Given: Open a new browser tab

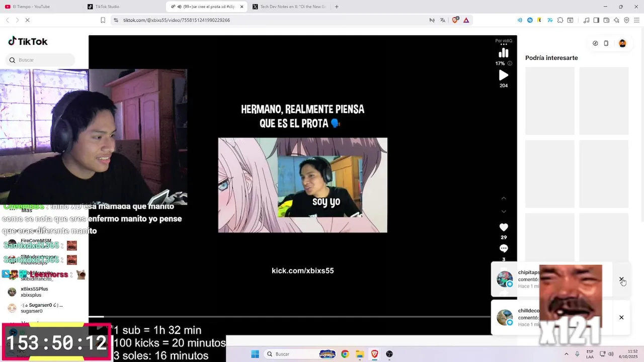Looking at the screenshot, I should [x=337, y=7].
